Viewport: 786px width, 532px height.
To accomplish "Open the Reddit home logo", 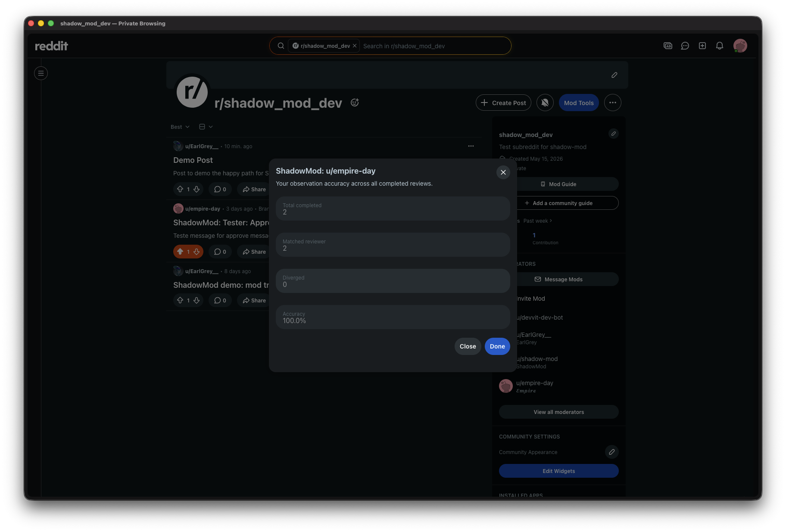I will 51,46.
